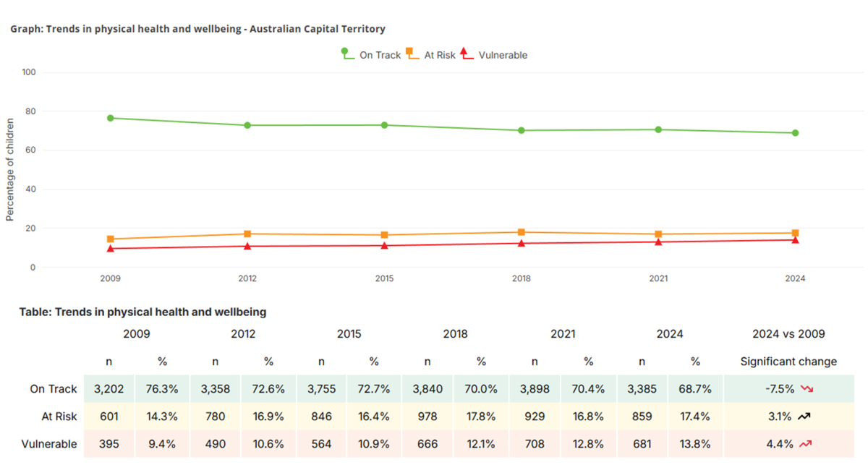Click the red upward trend arrow for Vulnerable

click(x=805, y=444)
